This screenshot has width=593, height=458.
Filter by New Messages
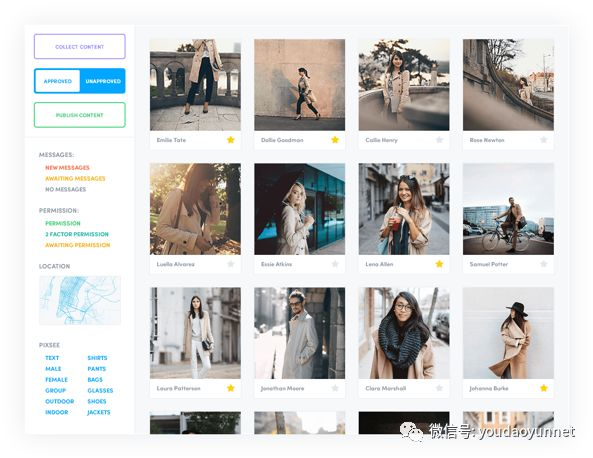coord(67,168)
